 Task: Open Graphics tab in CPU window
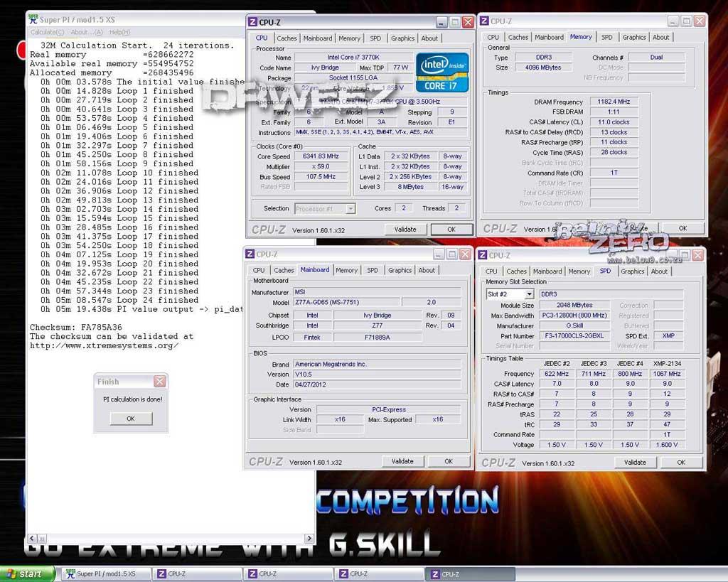402,38
